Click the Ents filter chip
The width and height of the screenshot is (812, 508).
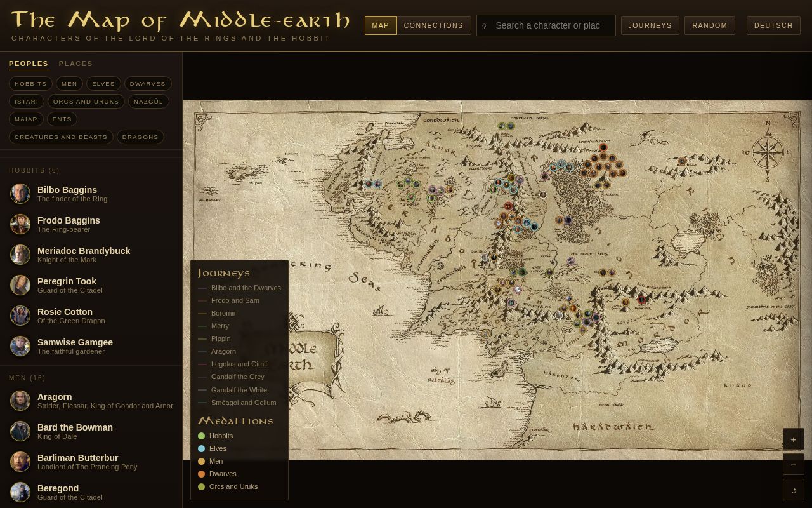tap(62, 119)
